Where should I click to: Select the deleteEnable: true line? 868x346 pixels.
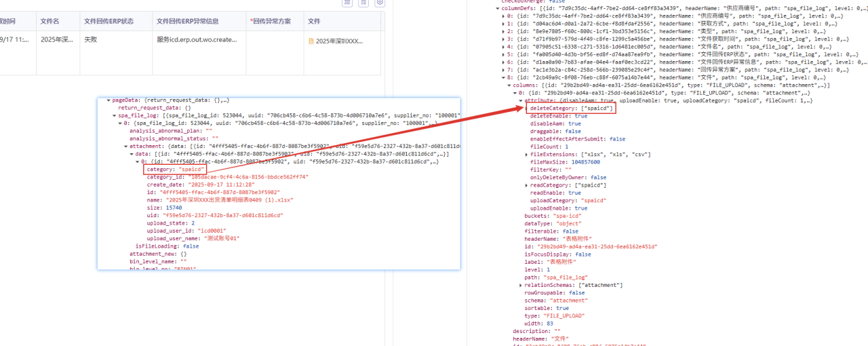(x=559, y=116)
